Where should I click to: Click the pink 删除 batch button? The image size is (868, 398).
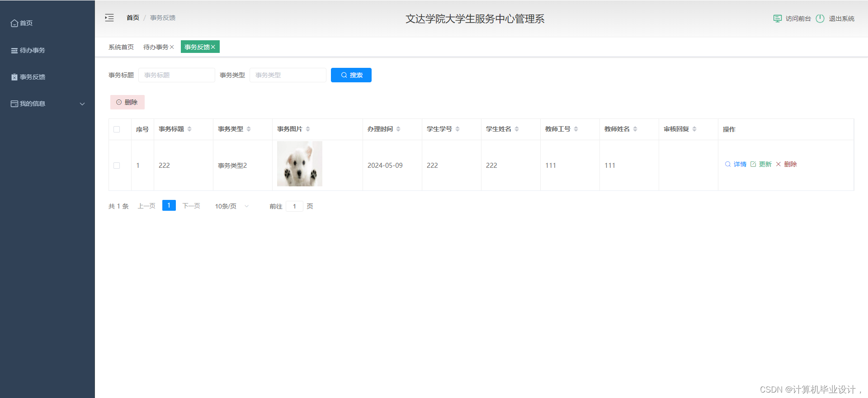coord(127,102)
